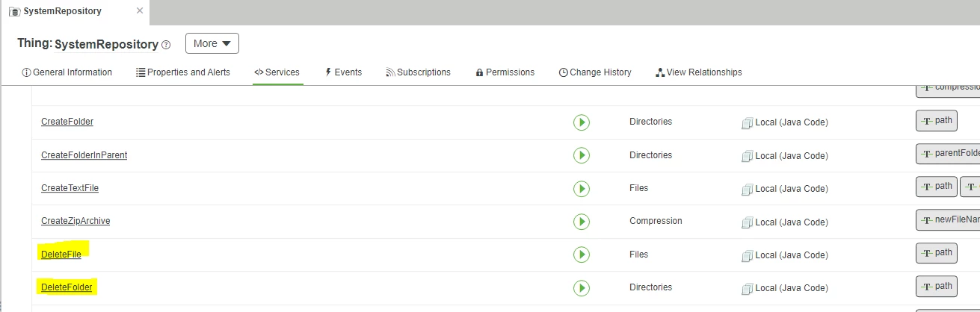980x312 pixels.
Task: Click the CreateZipArchive service link
Action: [x=75, y=221]
